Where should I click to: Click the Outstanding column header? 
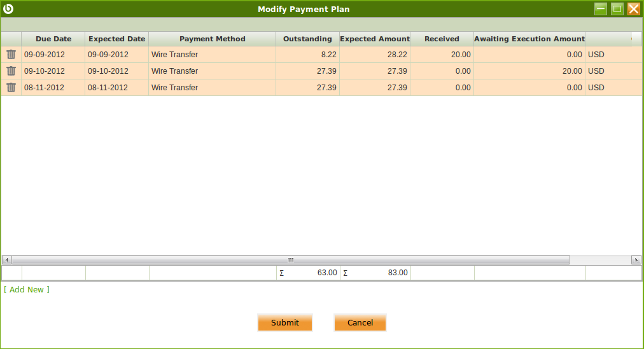click(x=307, y=39)
